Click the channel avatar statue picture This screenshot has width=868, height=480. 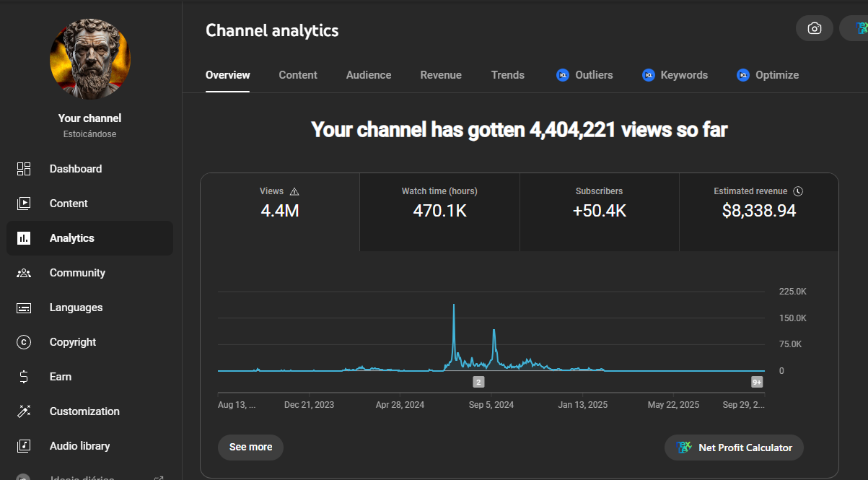pyautogui.click(x=90, y=59)
